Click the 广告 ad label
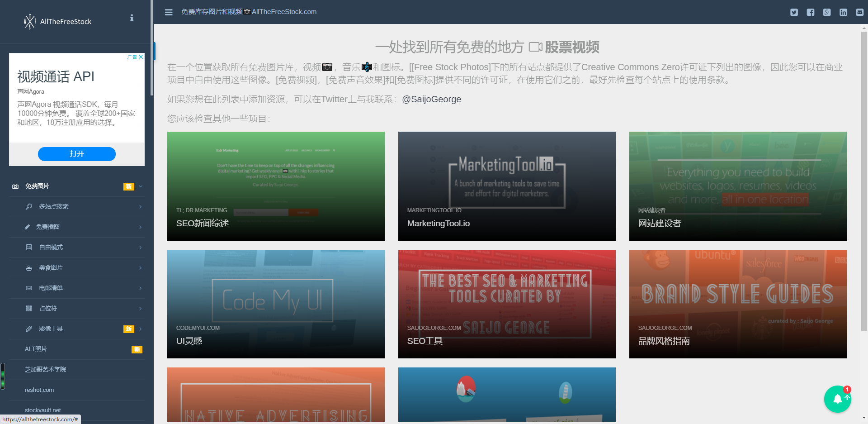This screenshot has height=424, width=868. click(132, 57)
